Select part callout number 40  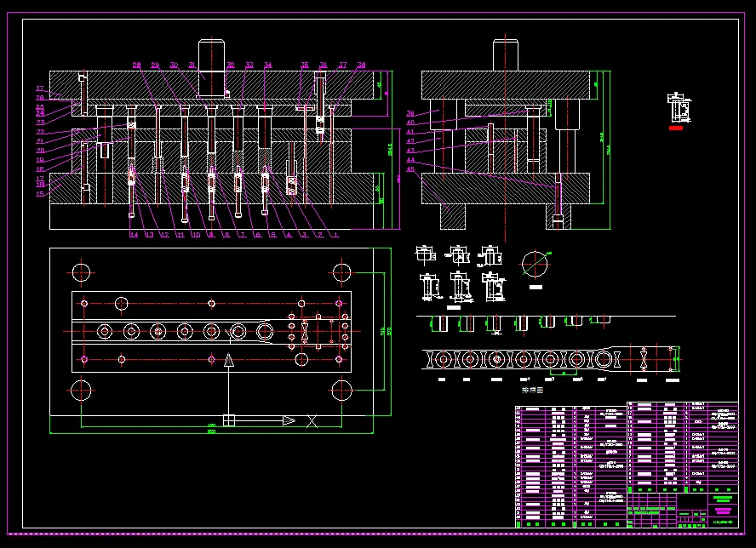[x=410, y=123]
